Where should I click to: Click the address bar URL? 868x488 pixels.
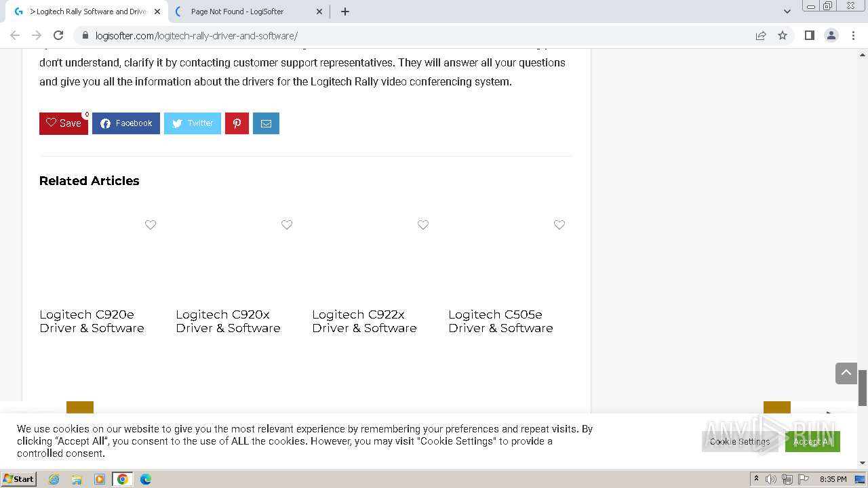point(197,36)
